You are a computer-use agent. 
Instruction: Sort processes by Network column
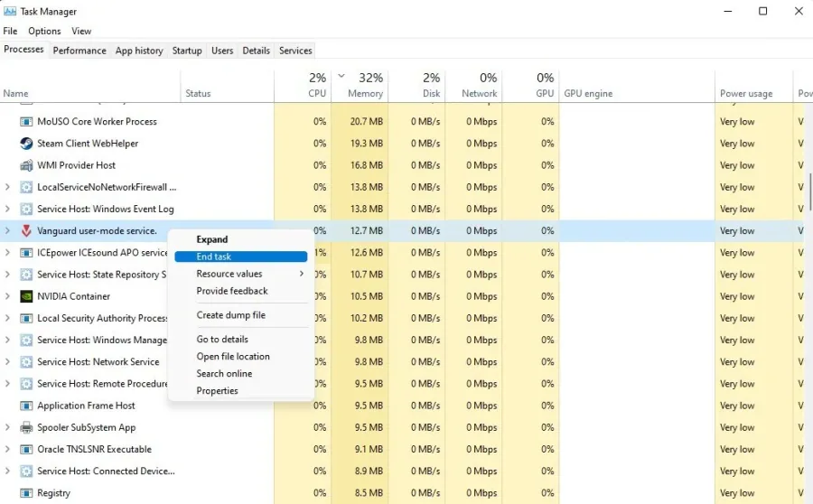pyautogui.click(x=473, y=86)
